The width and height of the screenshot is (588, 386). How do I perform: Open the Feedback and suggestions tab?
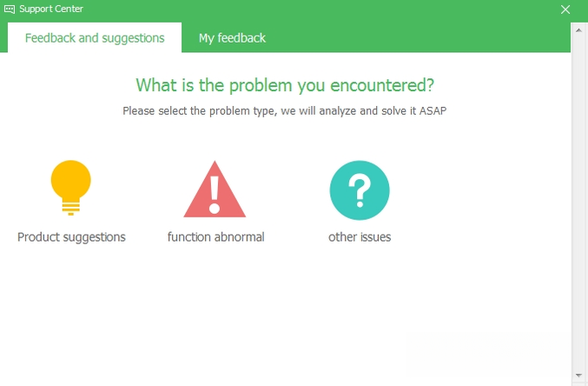tap(95, 37)
